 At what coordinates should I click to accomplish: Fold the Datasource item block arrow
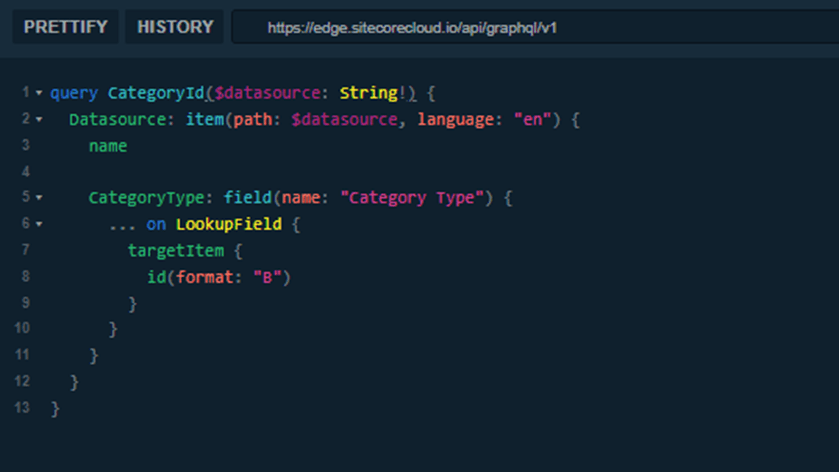click(39, 119)
